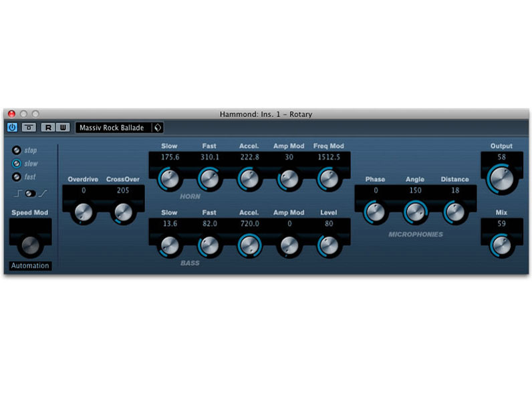Click the Horn Freq Mod knob
This screenshot has width=532, height=399.
point(329,179)
